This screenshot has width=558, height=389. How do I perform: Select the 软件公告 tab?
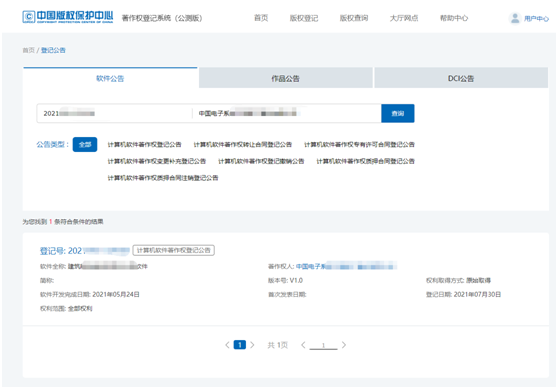point(110,78)
